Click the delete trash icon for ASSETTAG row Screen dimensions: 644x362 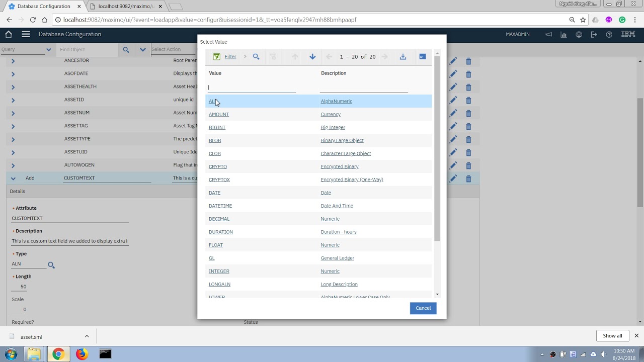click(x=468, y=126)
